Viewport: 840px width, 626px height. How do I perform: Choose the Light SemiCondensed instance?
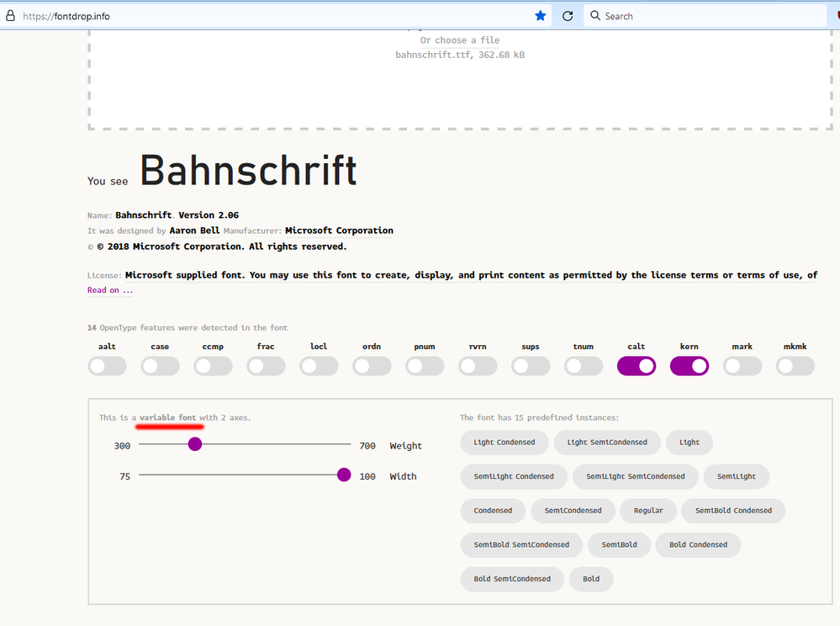(607, 443)
